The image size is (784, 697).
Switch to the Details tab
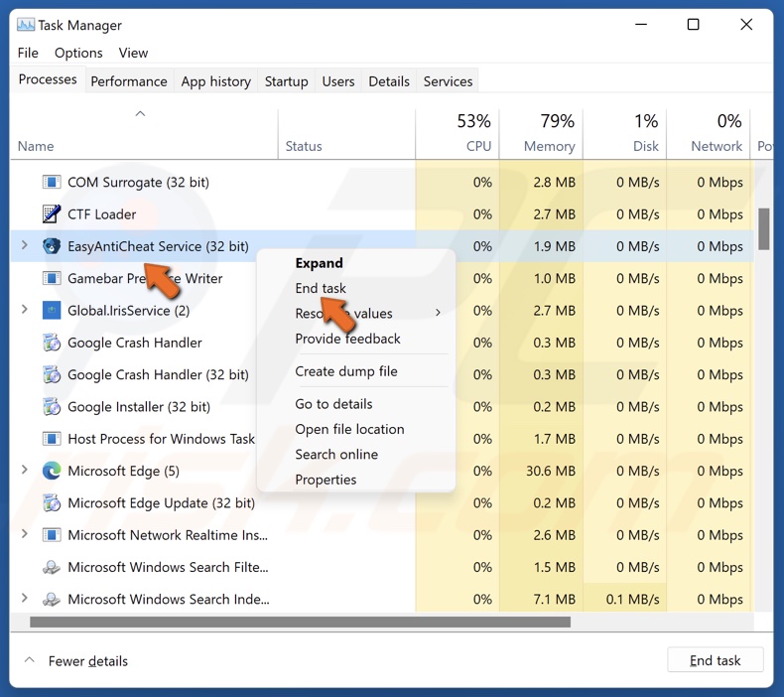[389, 81]
